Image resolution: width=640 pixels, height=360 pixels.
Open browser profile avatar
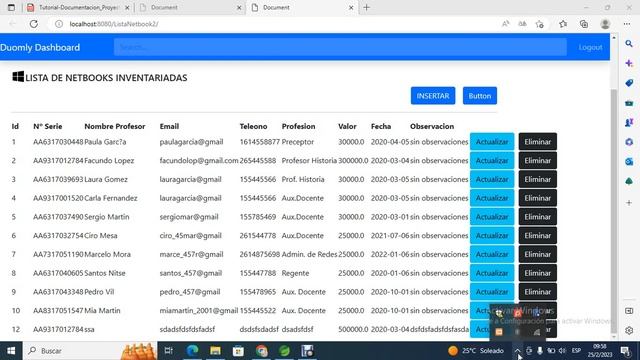(x=605, y=24)
